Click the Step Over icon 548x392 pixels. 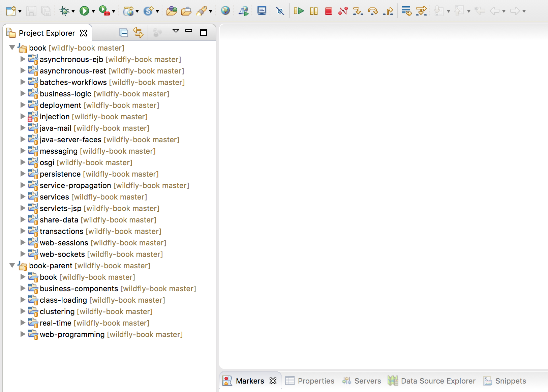tap(373, 11)
